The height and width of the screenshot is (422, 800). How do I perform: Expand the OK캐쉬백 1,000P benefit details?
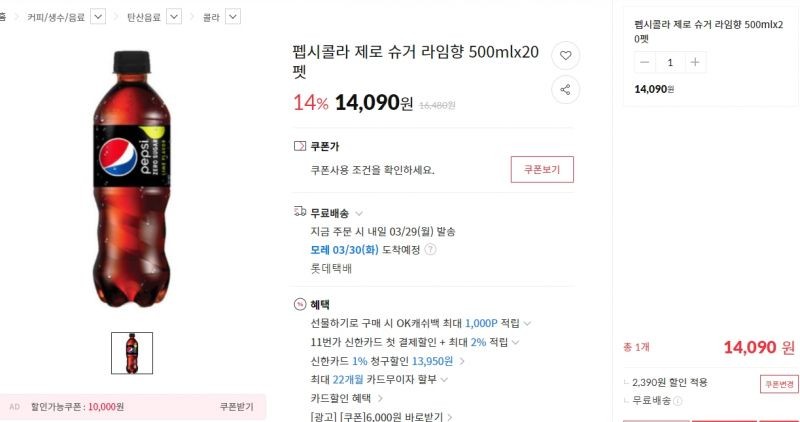pos(528,324)
